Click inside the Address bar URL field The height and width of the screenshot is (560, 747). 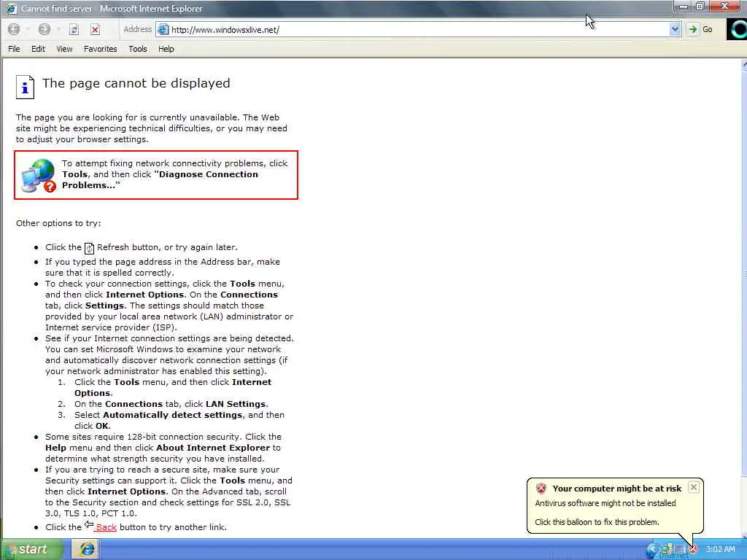pos(419,29)
